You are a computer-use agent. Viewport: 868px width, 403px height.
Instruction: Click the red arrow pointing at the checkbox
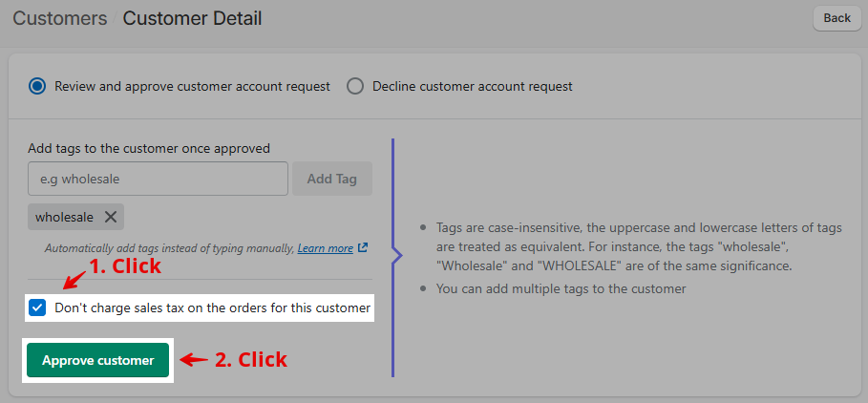(x=74, y=279)
